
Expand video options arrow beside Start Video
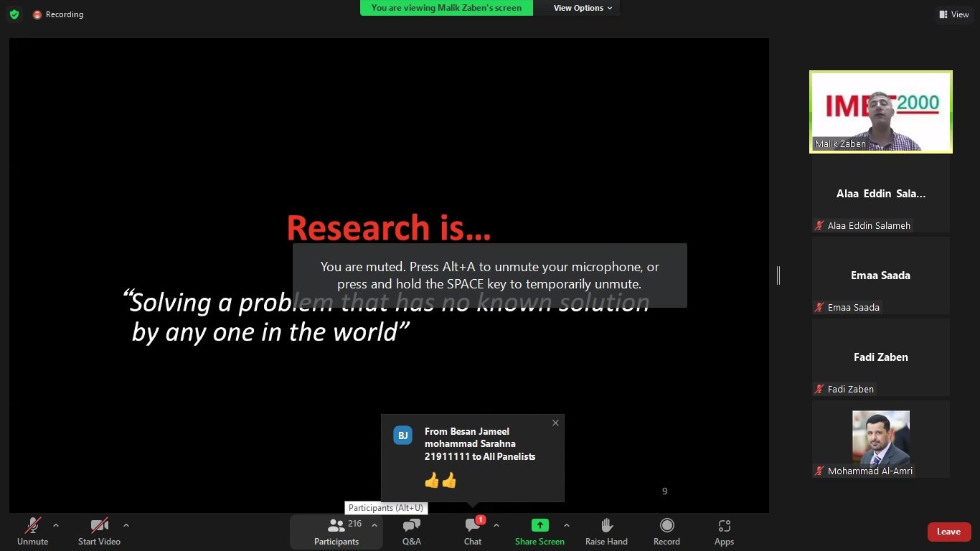click(x=126, y=525)
